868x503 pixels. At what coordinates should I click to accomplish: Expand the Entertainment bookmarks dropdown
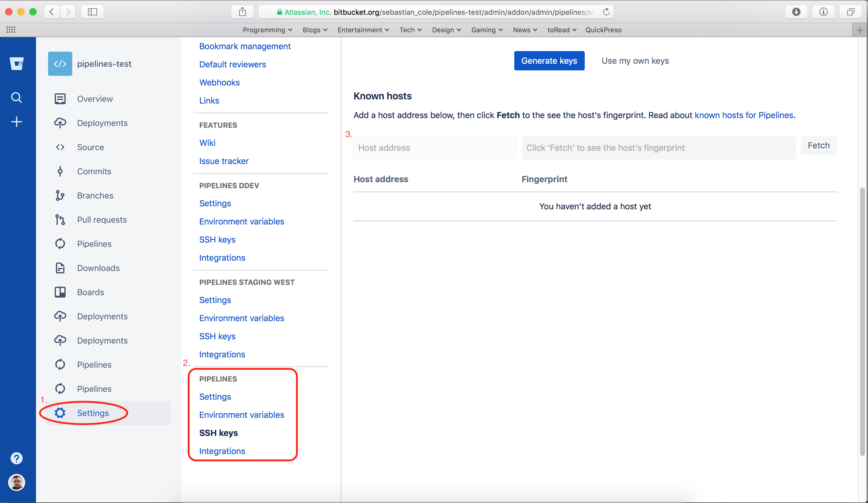click(363, 30)
